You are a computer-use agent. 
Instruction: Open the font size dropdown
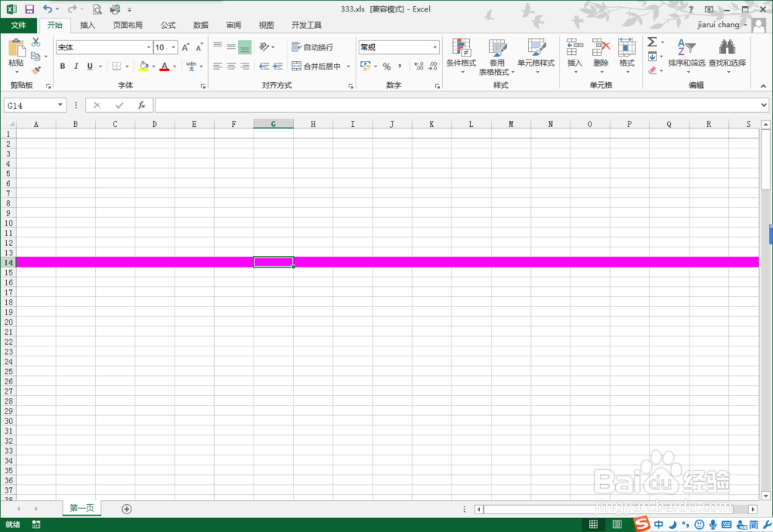pyautogui.click(x=173, y=47)
